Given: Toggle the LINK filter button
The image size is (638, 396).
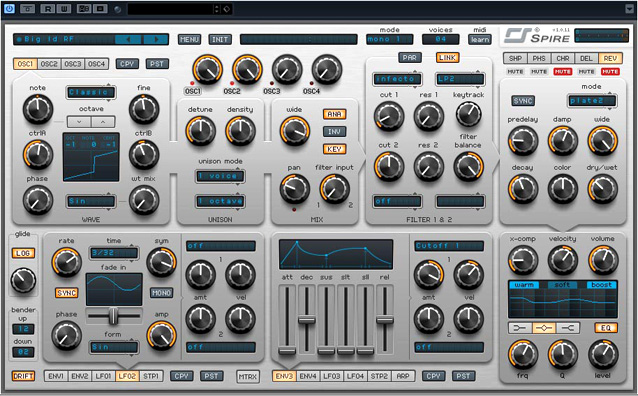Looking at the screenshot, I should [448, 58].
